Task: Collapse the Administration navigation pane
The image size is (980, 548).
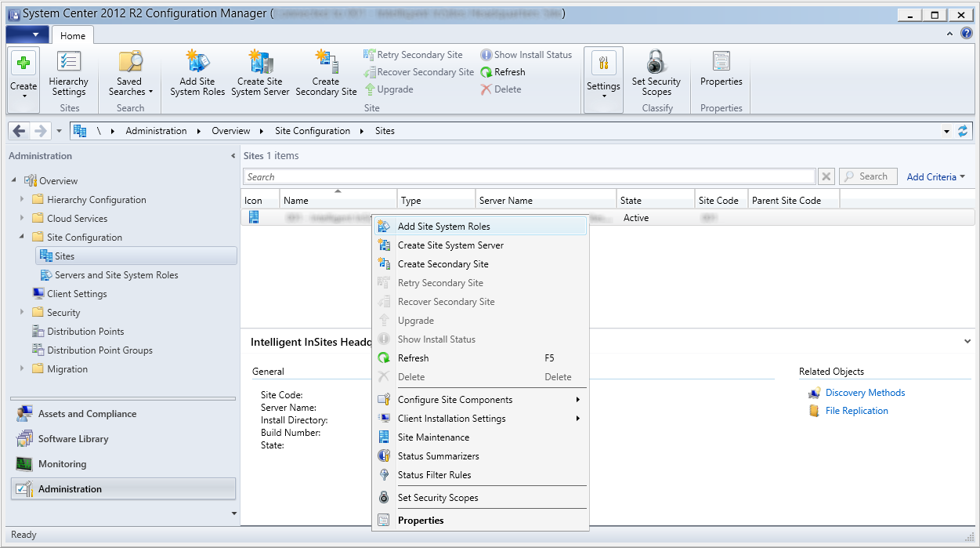Action: [x=233, y=156]
